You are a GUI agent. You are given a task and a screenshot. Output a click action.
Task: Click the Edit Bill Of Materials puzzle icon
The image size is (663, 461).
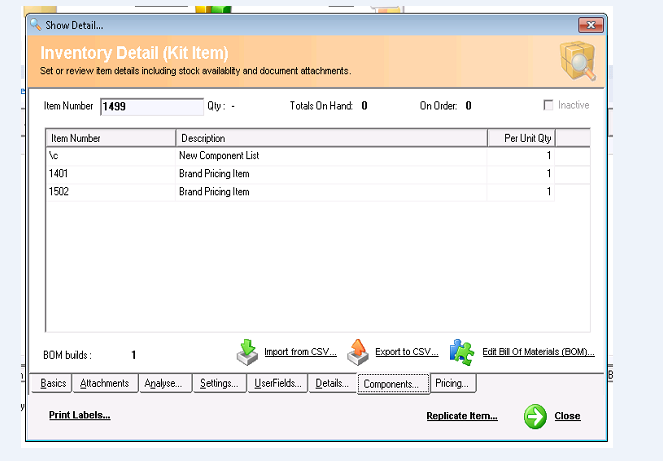[x=461, y=352]
